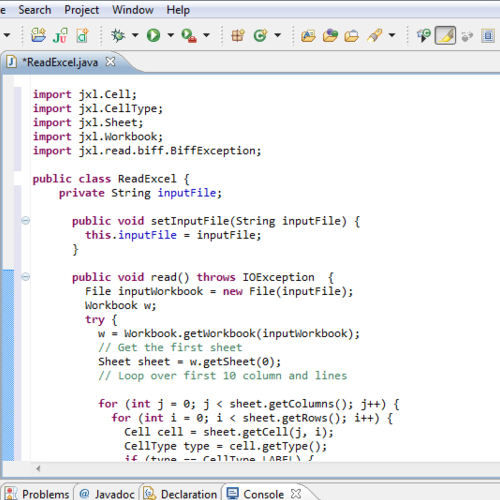
Task: Click the 'import jxl.CellType;' line
Action: click(x=98, y=109)
